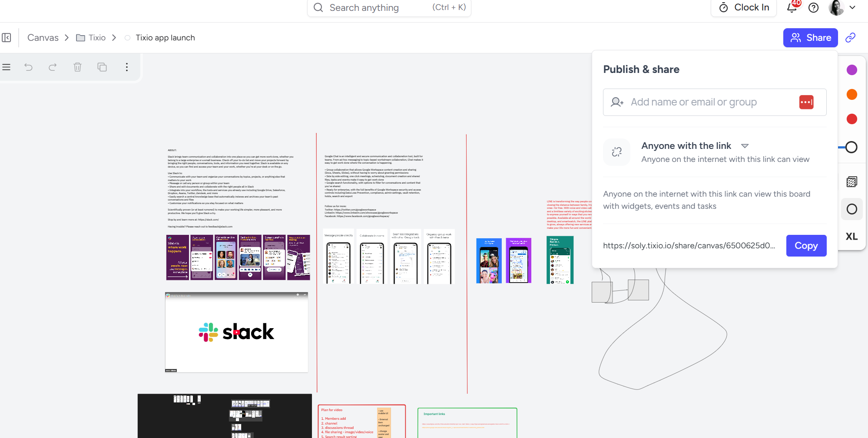The height and width of the screenshot is (438, 868).
Task: Click the duplicate copy icon in toolbar
Action: coord(102,67)
